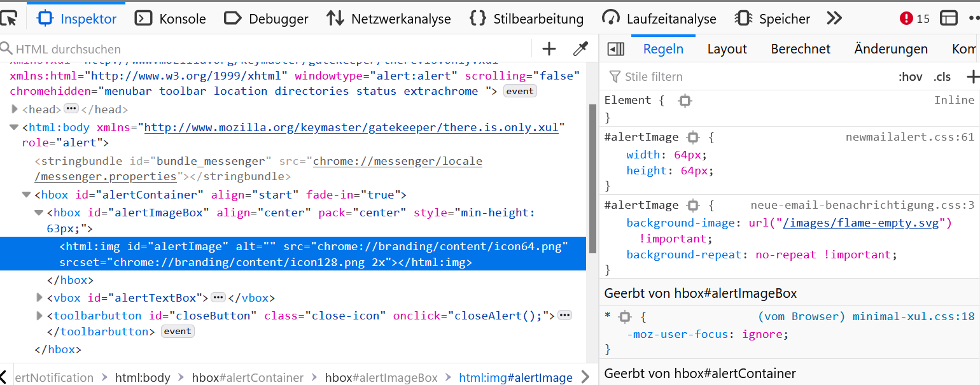Expand the head element node

click(15, 109)
